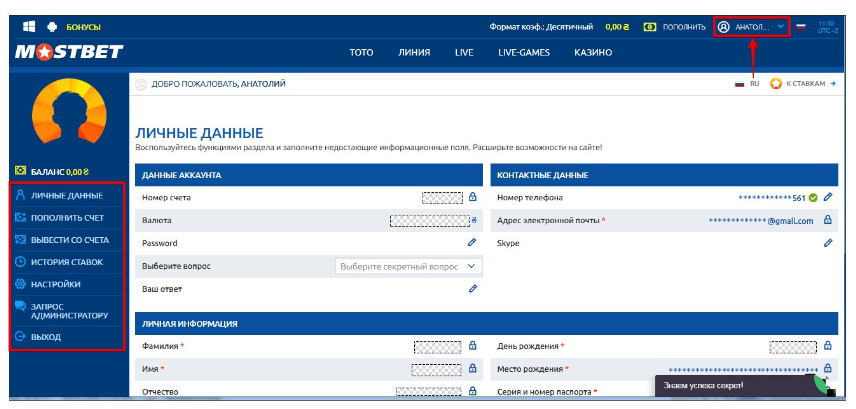
Task: Click the lock icon beside email address
Action: click(x=827, y=220)
